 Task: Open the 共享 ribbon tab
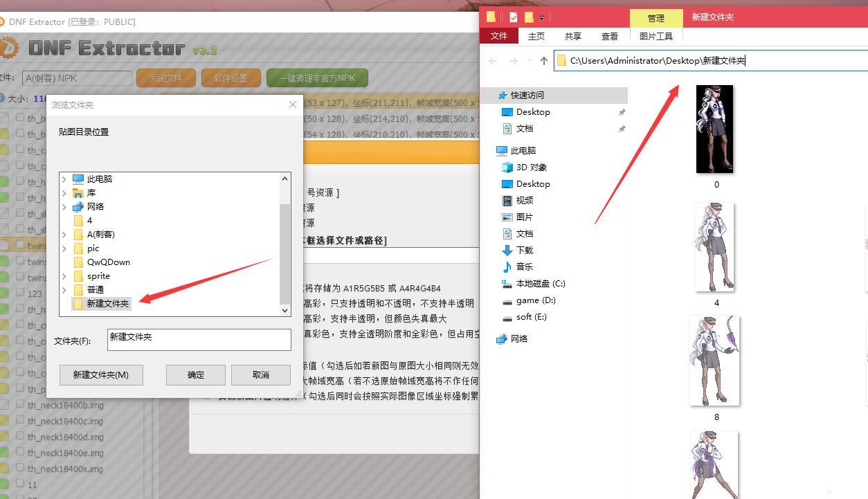point(573,36)
